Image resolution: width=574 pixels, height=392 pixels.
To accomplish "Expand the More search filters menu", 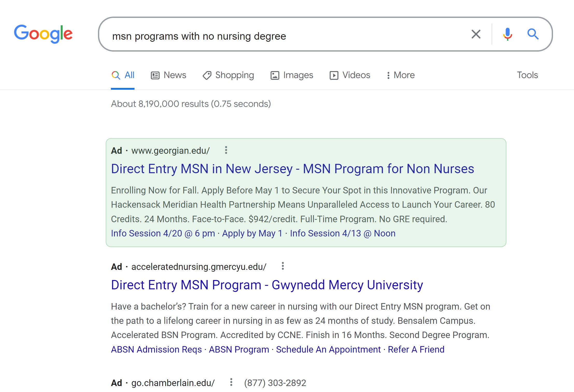I will pos(401,75).
